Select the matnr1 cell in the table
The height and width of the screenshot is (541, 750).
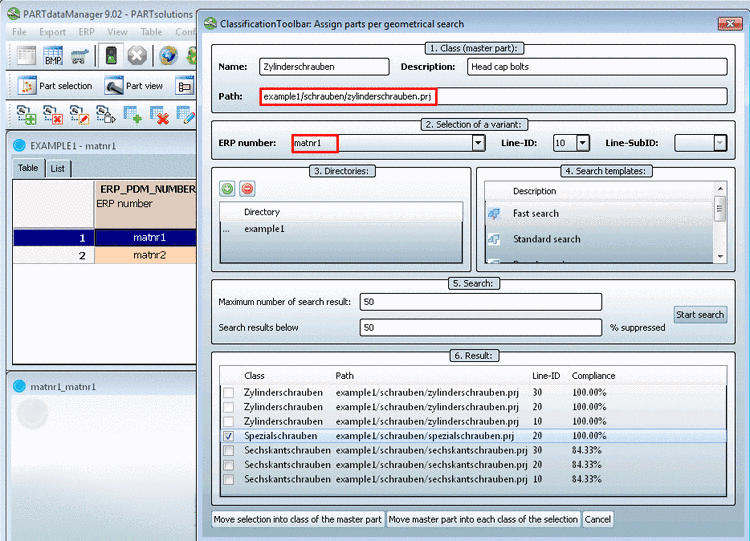pos(145,238)
